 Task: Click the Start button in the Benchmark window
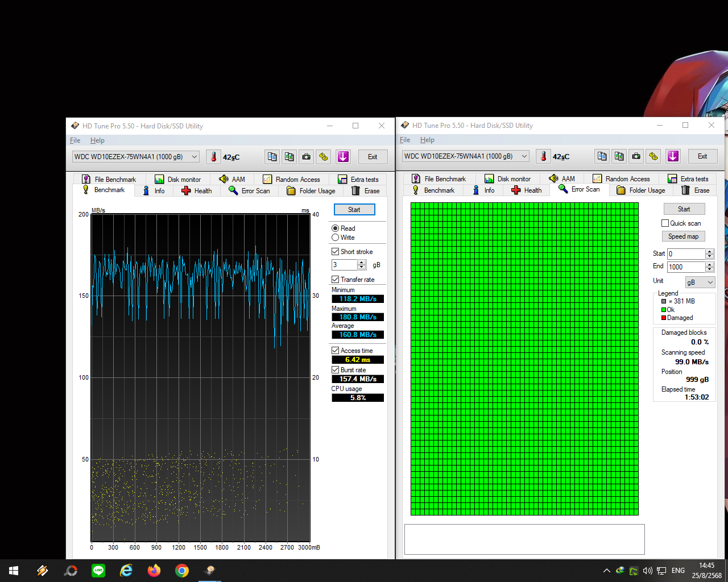354,210
